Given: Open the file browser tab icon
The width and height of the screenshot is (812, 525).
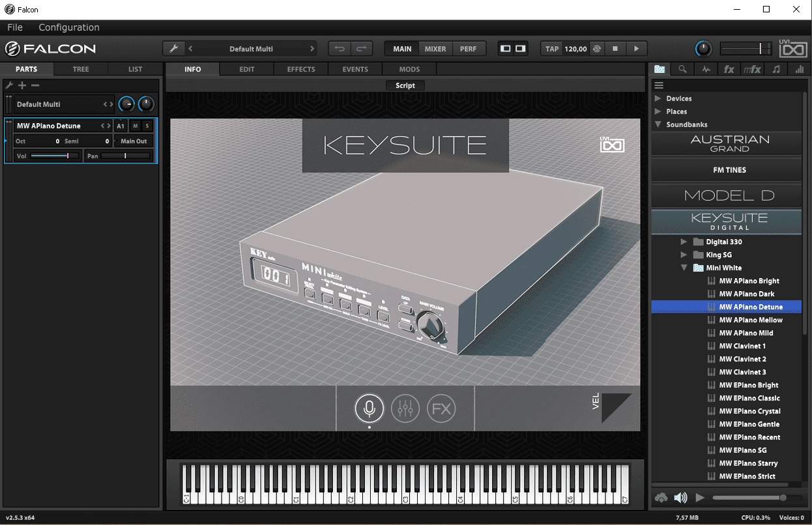Looking at the screenshot, I should (660, 69).
